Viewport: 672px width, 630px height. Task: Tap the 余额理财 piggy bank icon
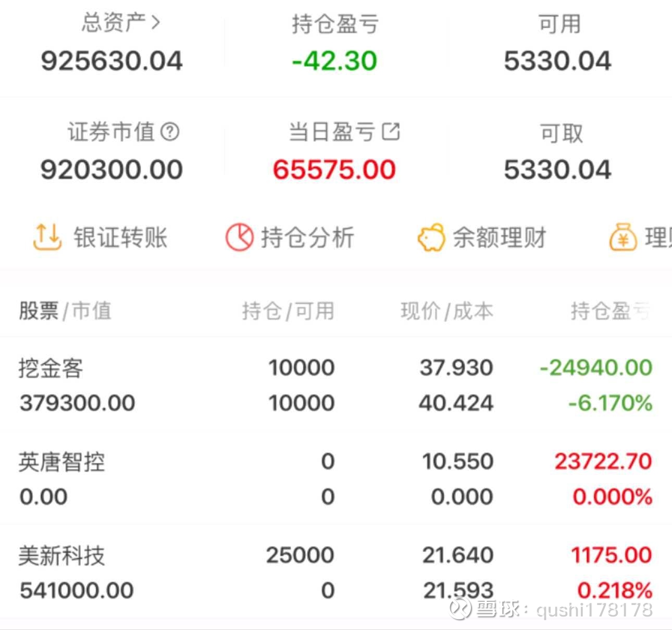pos(431,237)
